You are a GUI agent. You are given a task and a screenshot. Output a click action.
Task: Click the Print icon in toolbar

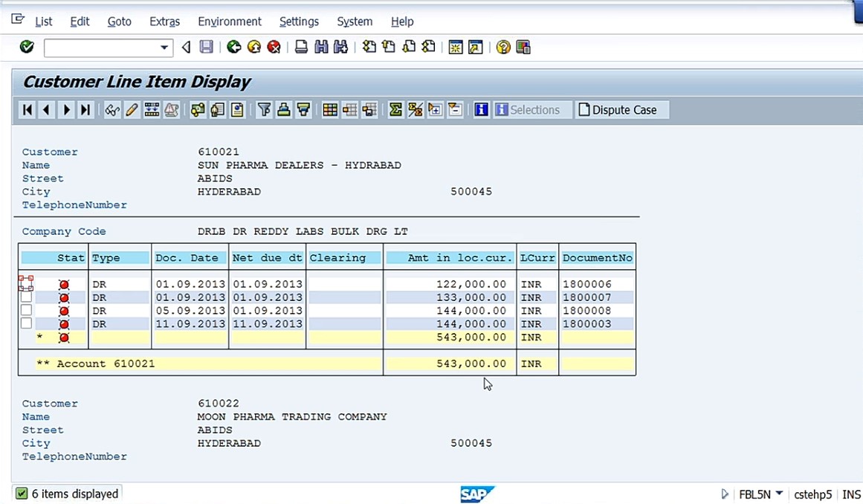(x=301, y=47)
